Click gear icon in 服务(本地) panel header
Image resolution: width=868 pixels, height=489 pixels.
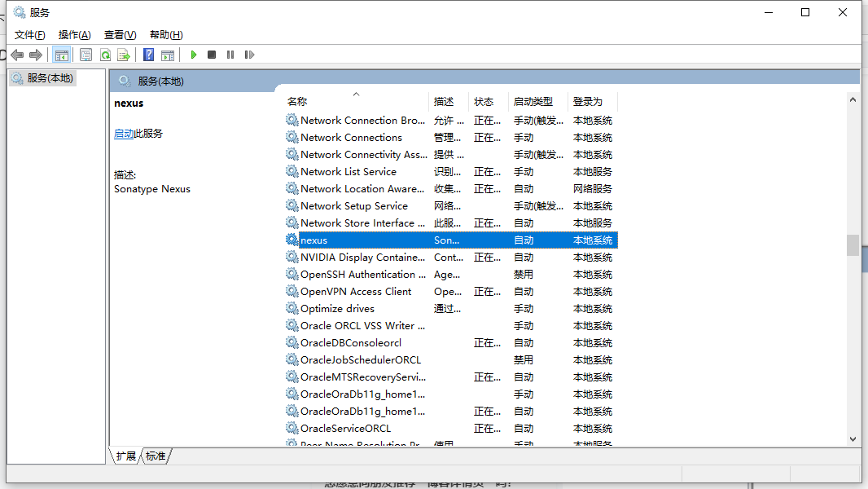pos(125,81)
